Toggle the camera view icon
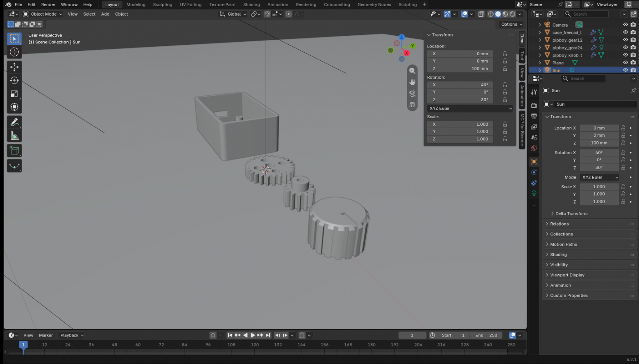The height and width of the screenshot is (364, 639). coord(412,94)
